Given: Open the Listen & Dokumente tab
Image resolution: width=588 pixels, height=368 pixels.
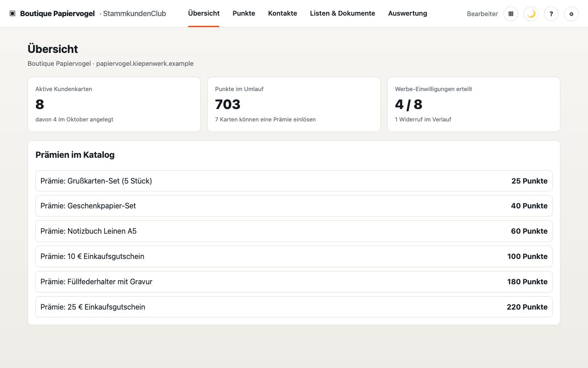Looking at the screenshot, I should click(343, 13).
